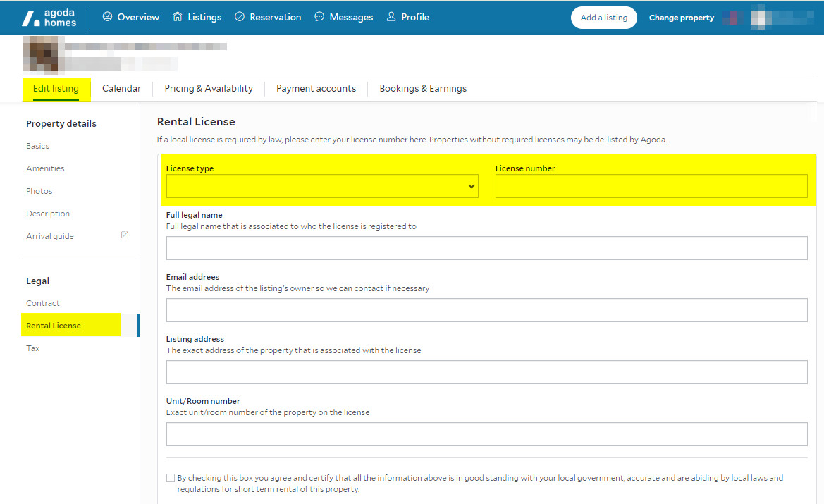The height and width of the screenshot is (504, 824).
Task: Open Overview via its gauge icon
Action: coord(107,17)
